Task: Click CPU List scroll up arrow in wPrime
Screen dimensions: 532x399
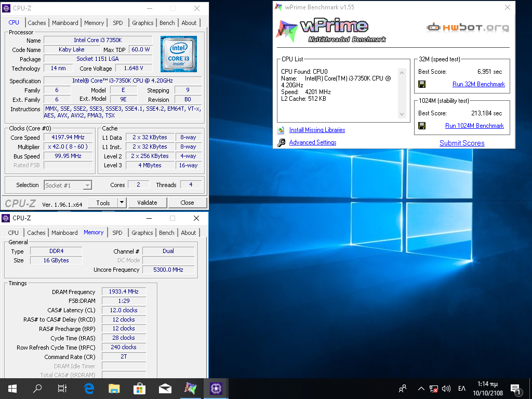Action: click(402, 73)
